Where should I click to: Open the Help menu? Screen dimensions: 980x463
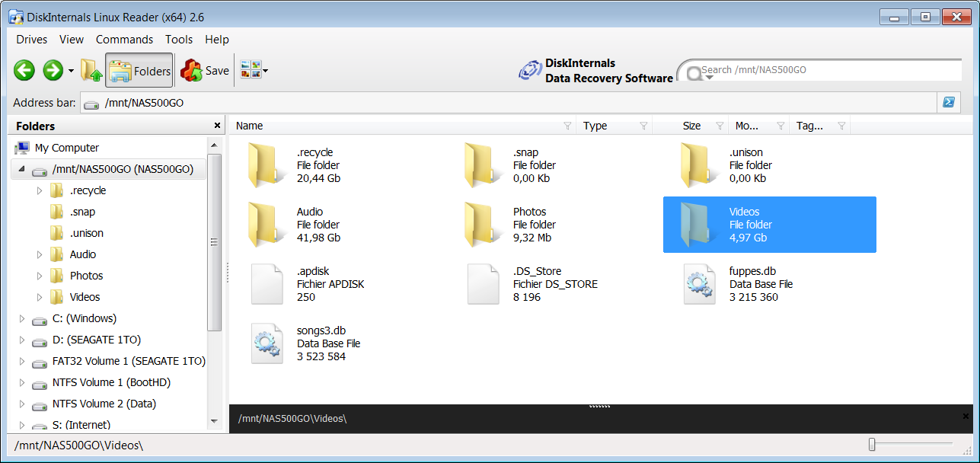217,40
